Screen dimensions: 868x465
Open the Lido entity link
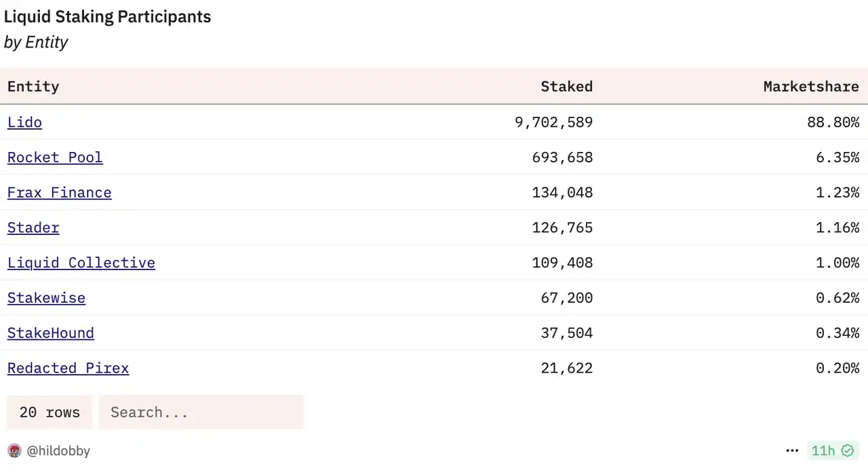click(x=24, y=122)
